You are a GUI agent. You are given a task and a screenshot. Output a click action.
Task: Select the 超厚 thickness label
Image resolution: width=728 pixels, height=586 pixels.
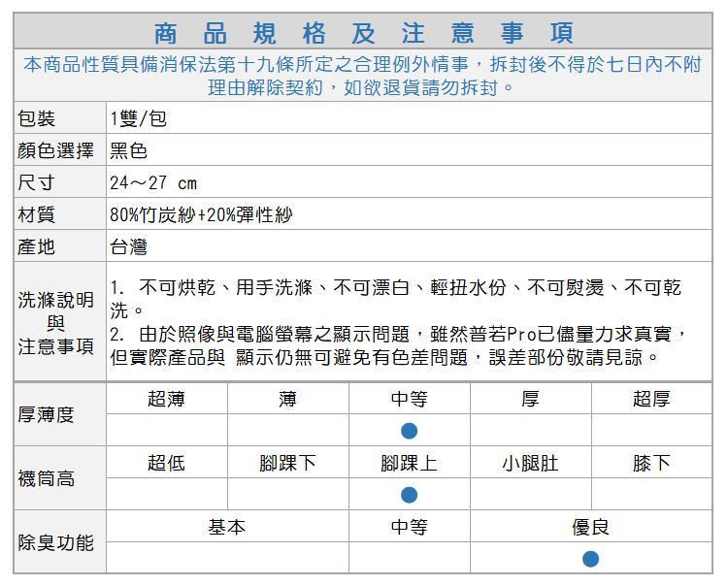[x=651, y=399]
